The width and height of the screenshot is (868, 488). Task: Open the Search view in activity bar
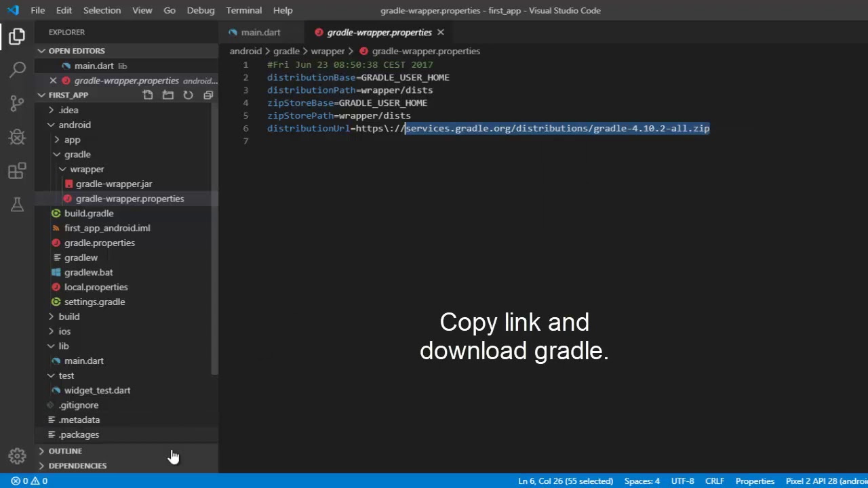17,70
